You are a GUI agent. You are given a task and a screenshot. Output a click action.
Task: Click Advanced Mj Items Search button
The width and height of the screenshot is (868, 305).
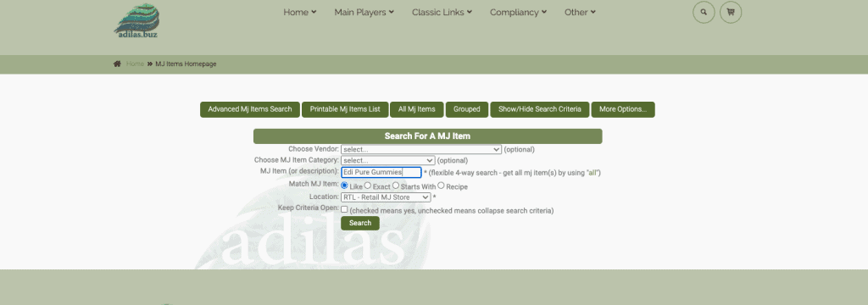coord(250,109)
